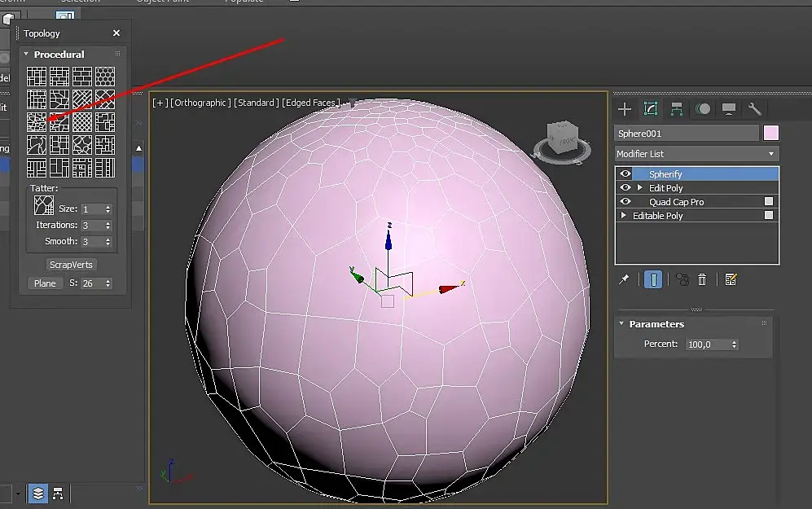Toggle visibility of the Spherify modifier

[625, 174]
